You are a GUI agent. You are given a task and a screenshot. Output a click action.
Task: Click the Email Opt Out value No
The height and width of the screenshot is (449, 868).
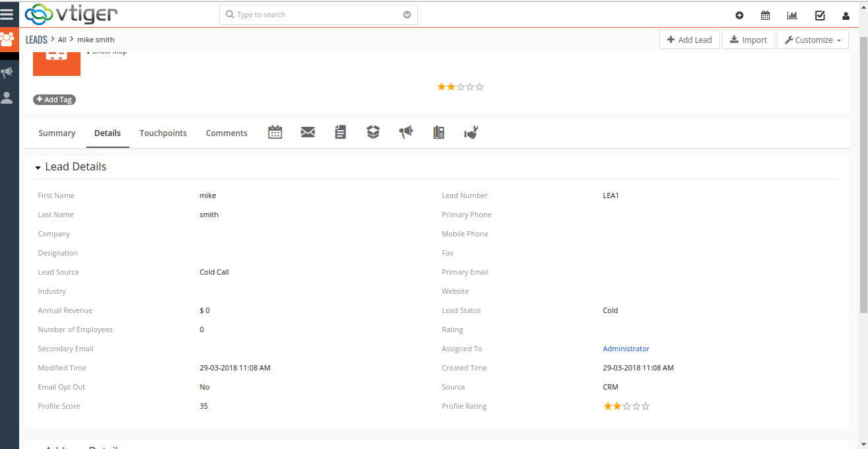(204, 387)
